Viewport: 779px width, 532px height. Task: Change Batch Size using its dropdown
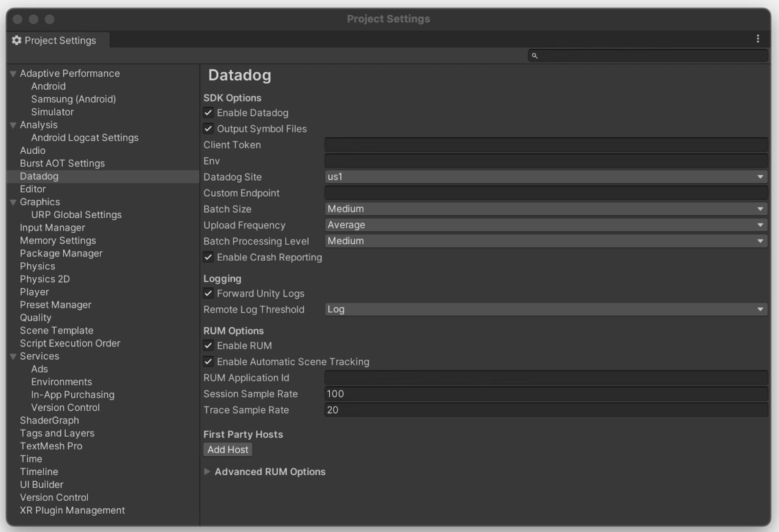point(761,209)
